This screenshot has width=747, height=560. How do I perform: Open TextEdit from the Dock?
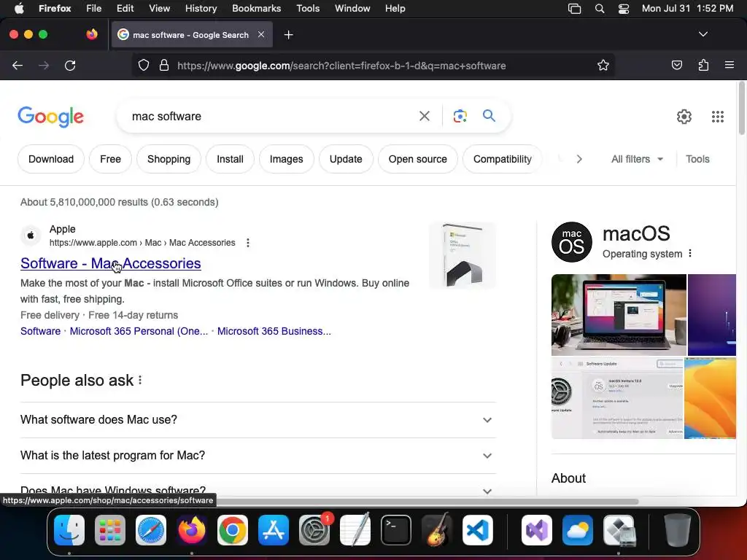pyautogui.click(x=355, y=530)
